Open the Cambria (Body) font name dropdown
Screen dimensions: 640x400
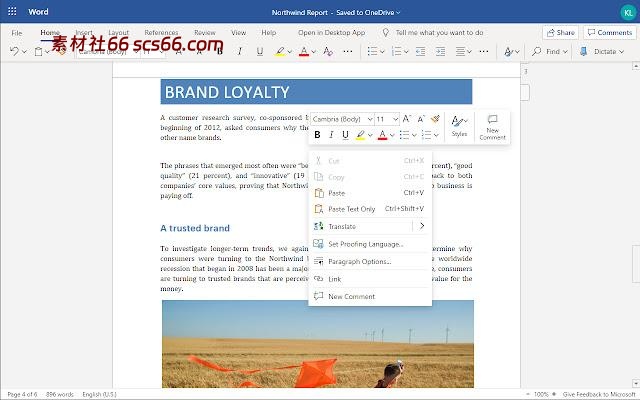[340, 119]
